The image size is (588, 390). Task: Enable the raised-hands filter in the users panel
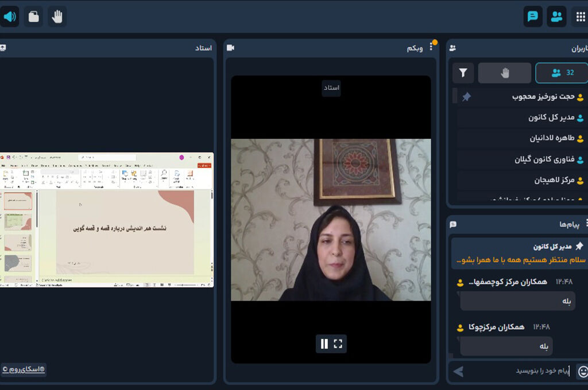point(504,73)
